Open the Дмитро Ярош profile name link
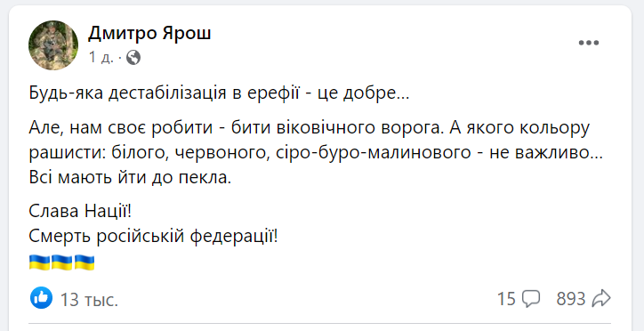This screenshot has height=331, width=644. (x=149, y=34)
